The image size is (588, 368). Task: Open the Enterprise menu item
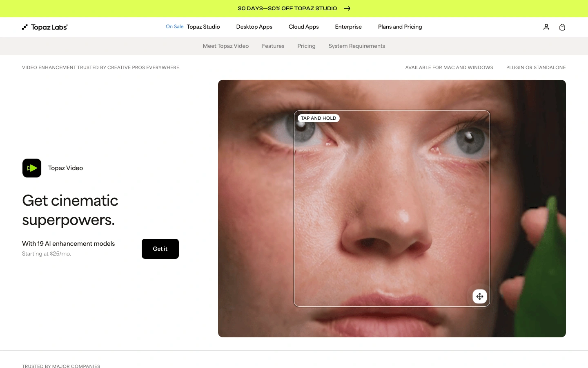pyautogui.click(x=348, y=27)
